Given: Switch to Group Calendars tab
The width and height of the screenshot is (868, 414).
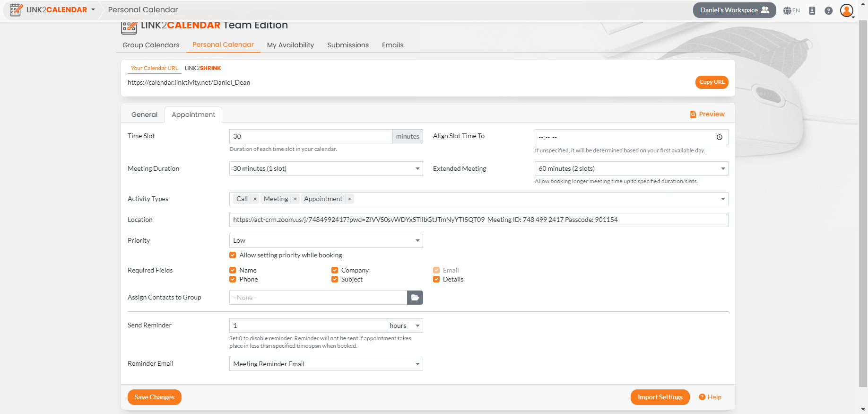Looking at the screenshot, I should pyautogui.click(x=151, y=45).
